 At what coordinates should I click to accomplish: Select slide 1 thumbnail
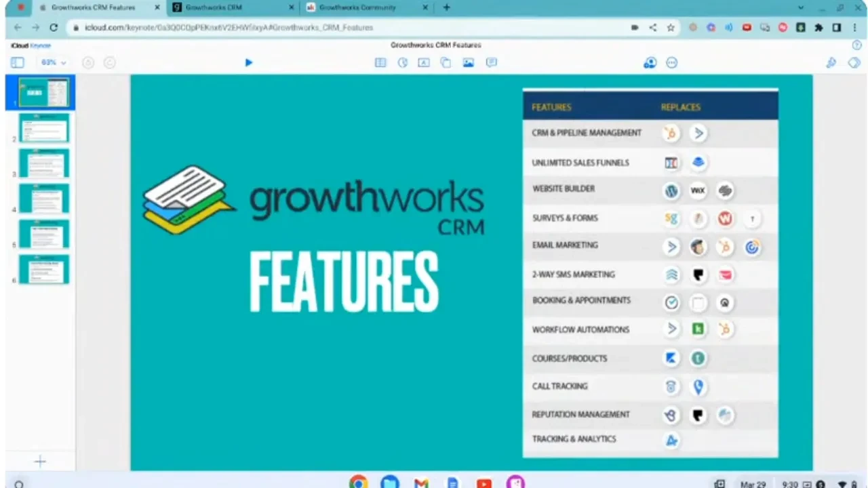coord(44,92)
